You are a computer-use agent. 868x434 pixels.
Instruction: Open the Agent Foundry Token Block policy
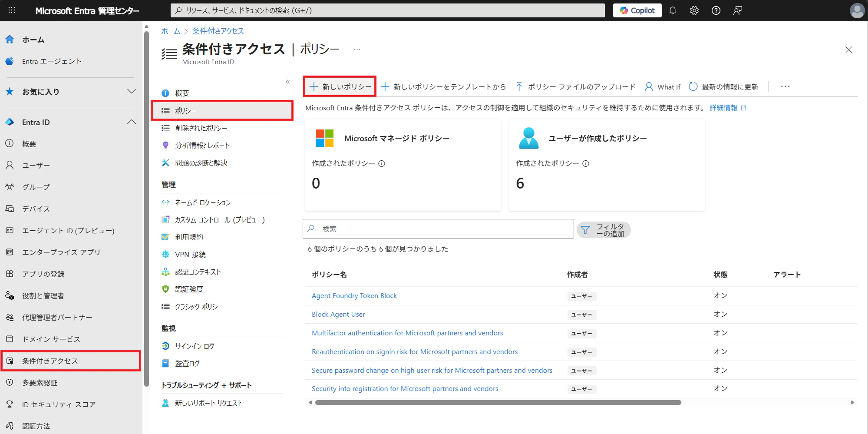point(354,296)
